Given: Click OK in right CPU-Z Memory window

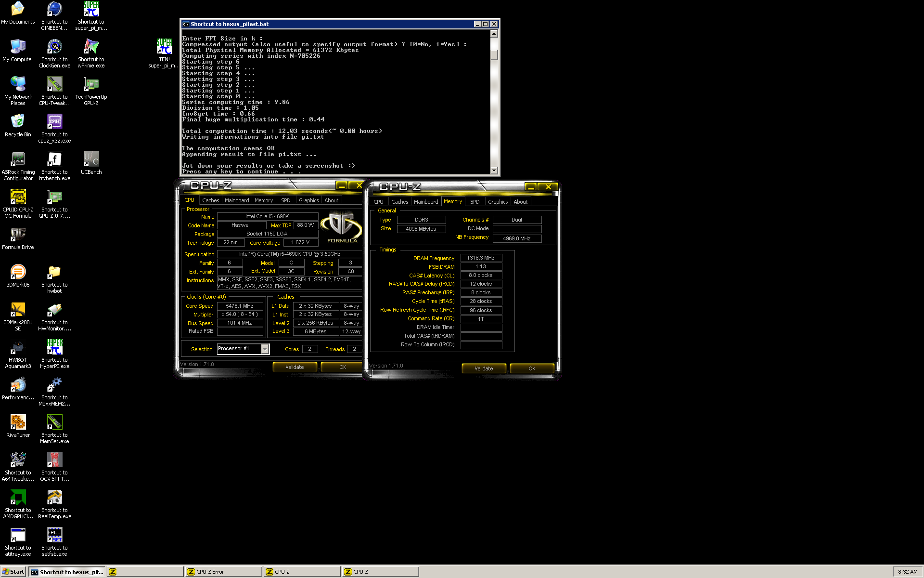Looking at the screenshot, I should click(x=532, y=368).
